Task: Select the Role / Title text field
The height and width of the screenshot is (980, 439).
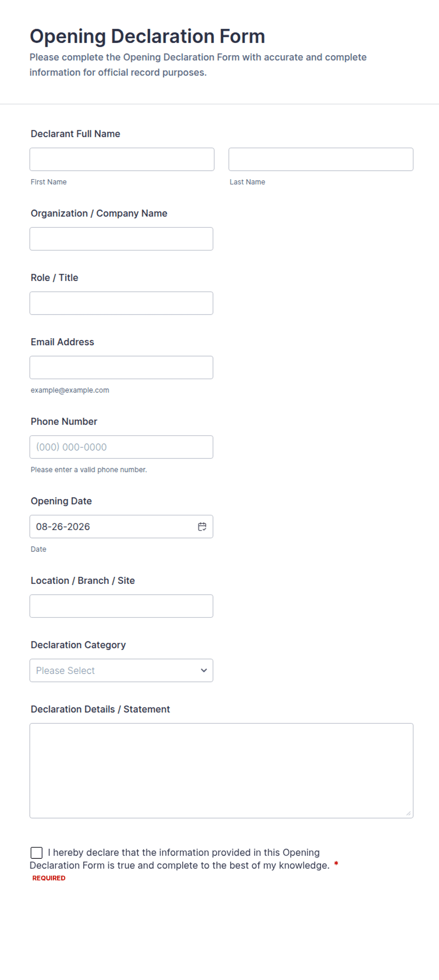Action: click(x=121, y=303)
